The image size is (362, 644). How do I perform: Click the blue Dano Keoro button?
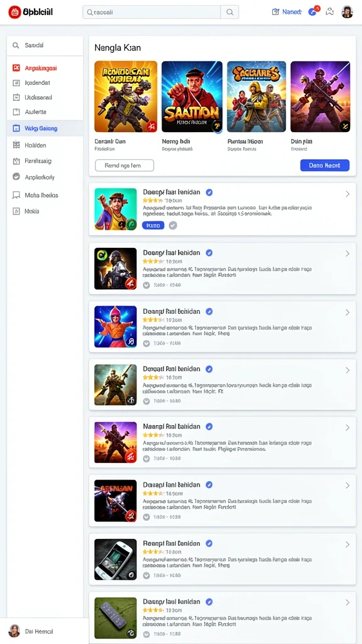click(x=325, y=165)
